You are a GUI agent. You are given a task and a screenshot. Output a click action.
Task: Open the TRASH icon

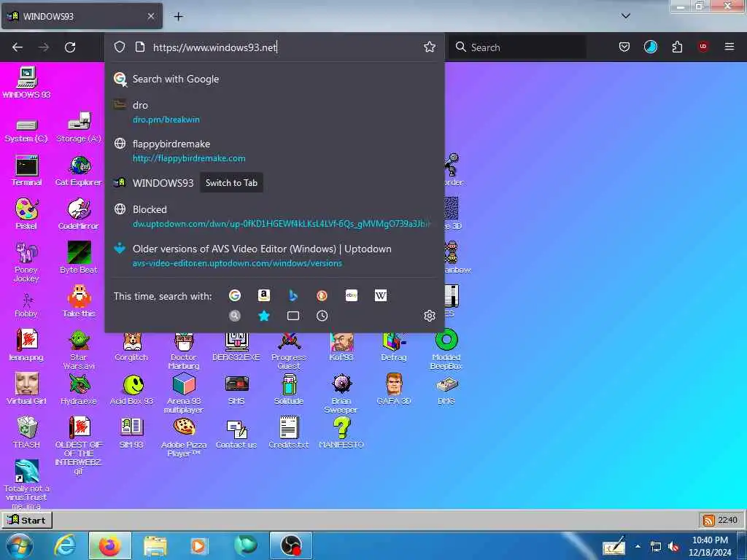(26, 433)
